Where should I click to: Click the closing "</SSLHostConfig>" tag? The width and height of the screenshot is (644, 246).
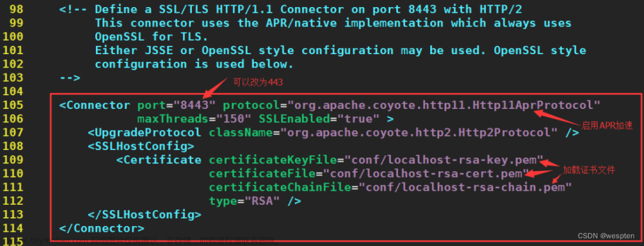(x=144, y=214)
